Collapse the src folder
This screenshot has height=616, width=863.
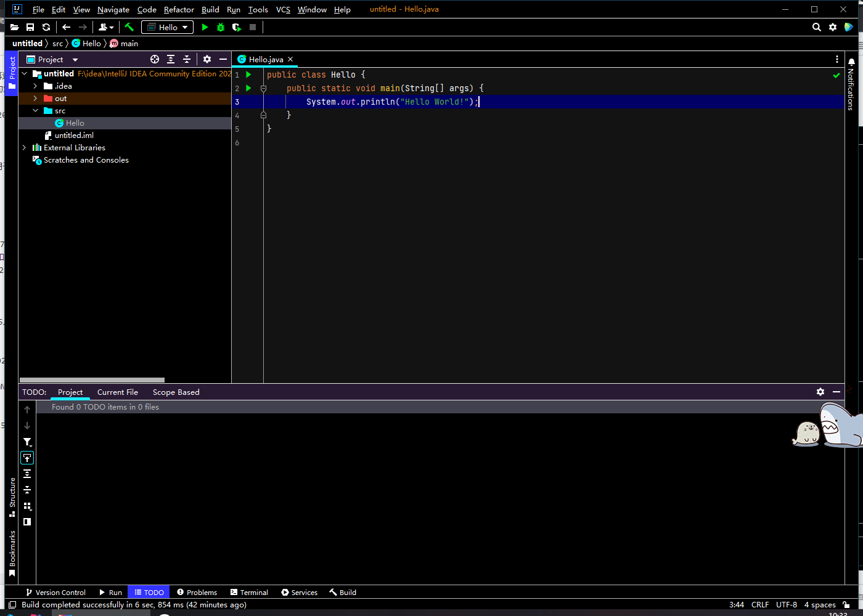35,111
